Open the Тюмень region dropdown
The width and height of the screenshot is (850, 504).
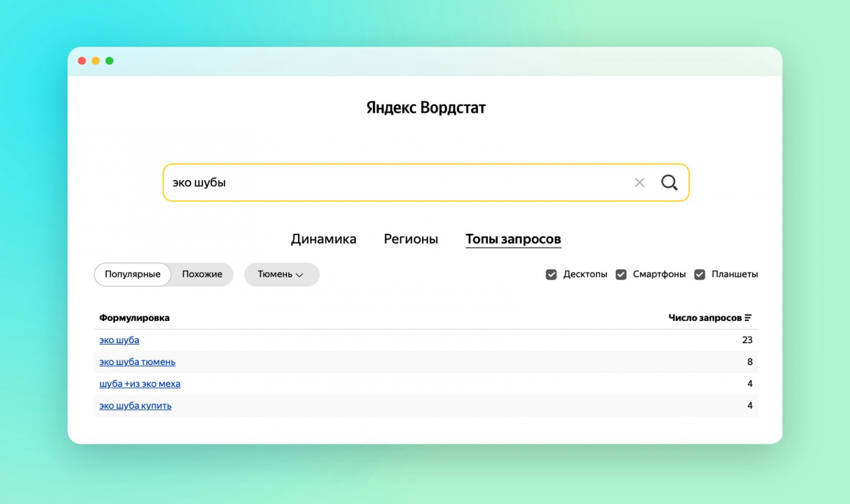coord(281,275)
